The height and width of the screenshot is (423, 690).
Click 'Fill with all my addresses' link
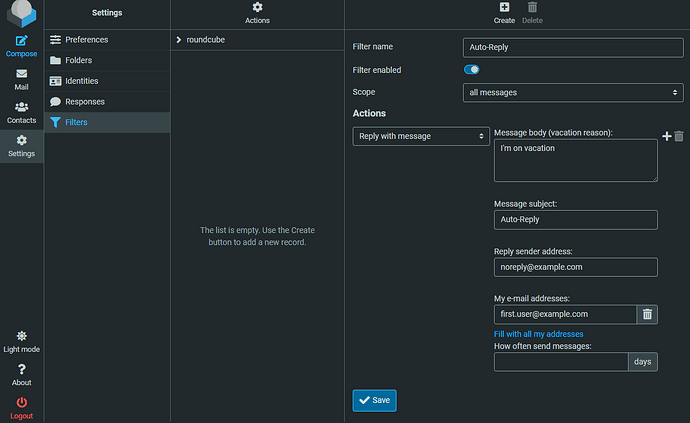point(538,334)
